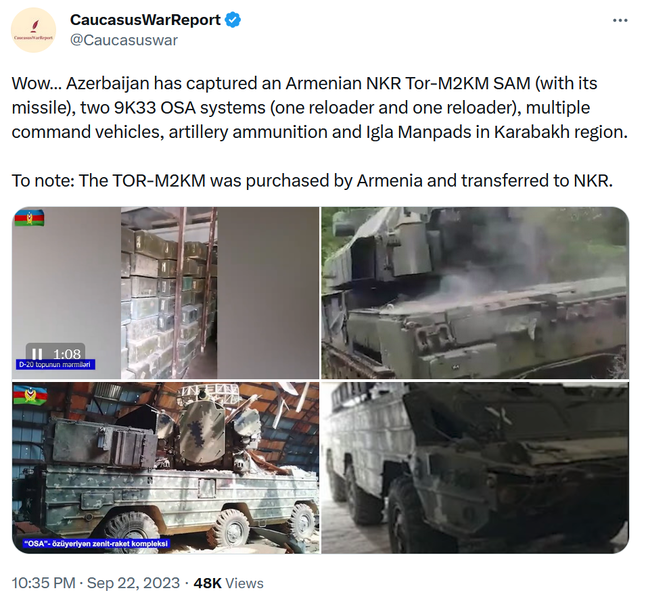Viewport: 646px width, 599px height.
Task: Open the camouflaged OSA launcher photo
Action: (165, 467)
